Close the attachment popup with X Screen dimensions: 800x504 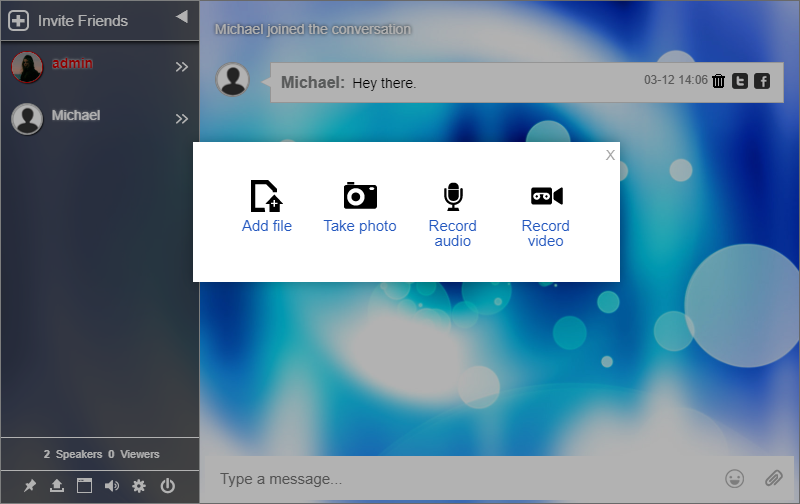coord(610,155)
